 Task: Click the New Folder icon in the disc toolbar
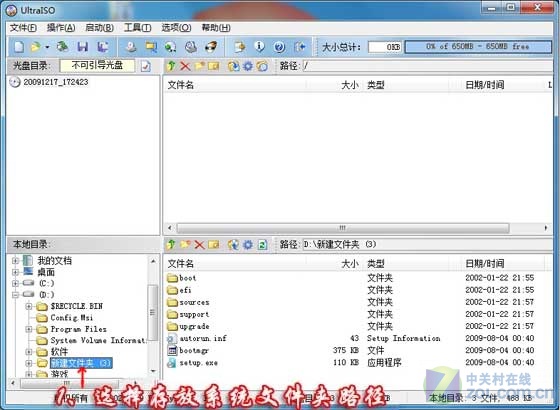click(199, 66)
